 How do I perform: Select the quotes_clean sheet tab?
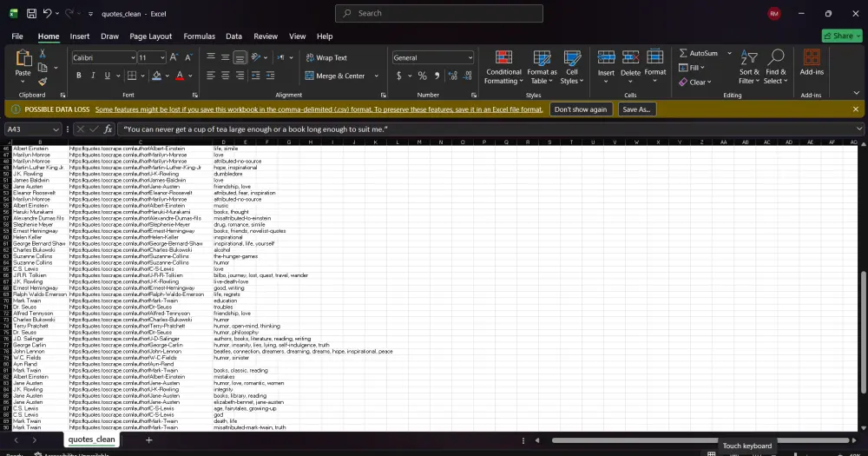(x=92, y=439)
